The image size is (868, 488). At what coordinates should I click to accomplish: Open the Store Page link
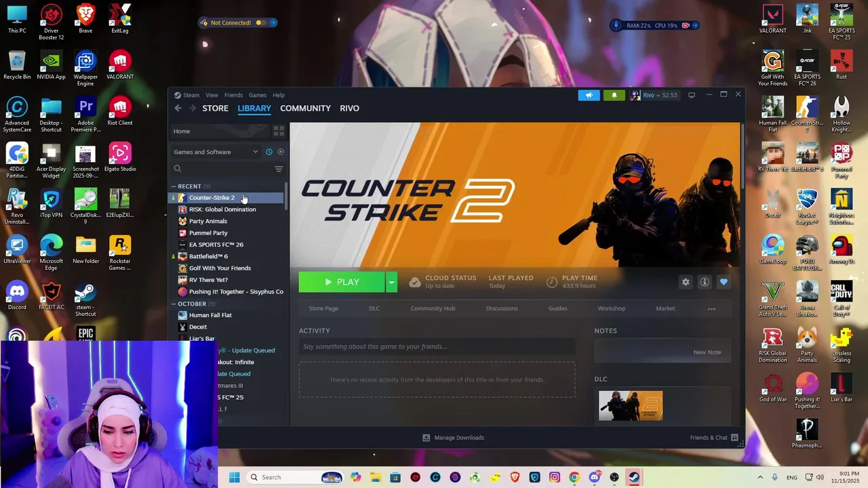tap(323, 308)
